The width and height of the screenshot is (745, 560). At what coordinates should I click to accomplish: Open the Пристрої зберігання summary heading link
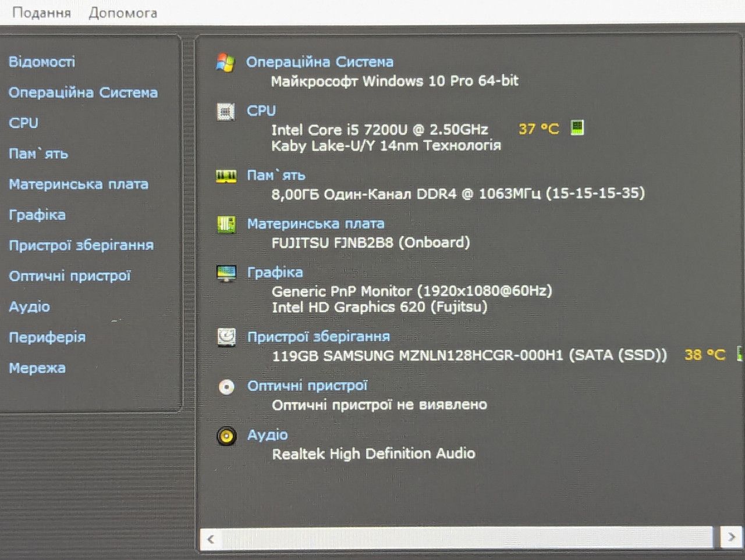tap(318, 336)
